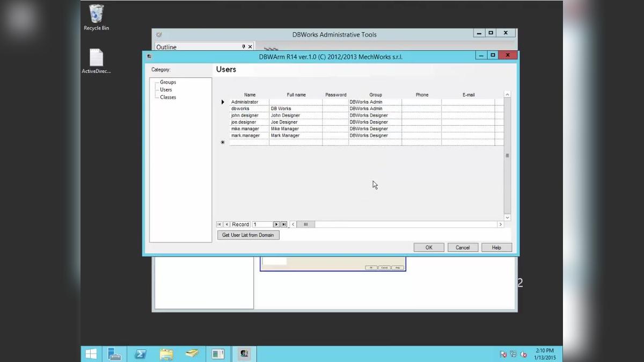The width and height of the screenshot is (644, 362).
Task: Click the DBWArm title bar system icon
Action: point(149,56)
